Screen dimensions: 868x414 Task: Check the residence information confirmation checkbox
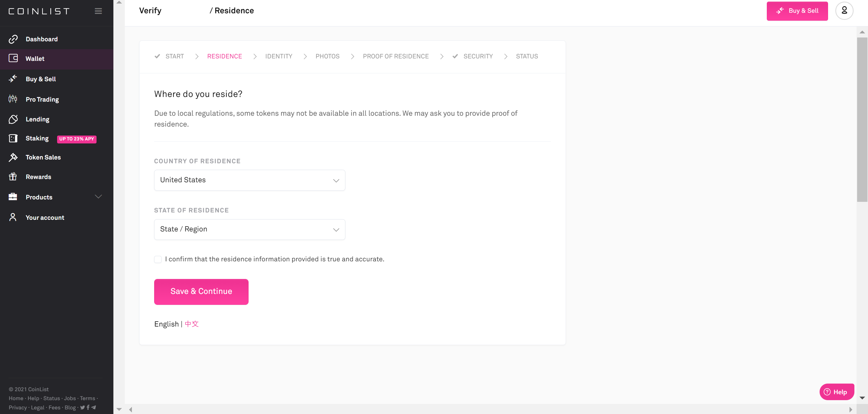[158, 259]
